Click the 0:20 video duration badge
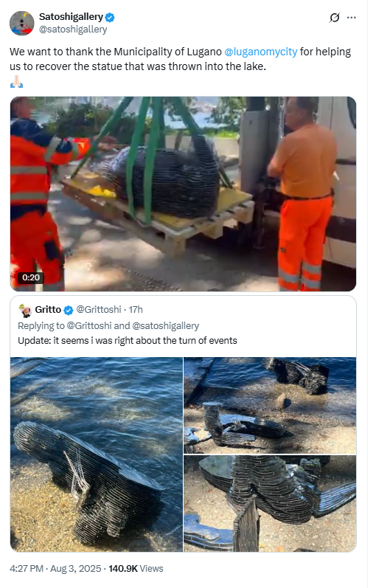Viewport: 376px width, 588px height. tap(31, 277)
